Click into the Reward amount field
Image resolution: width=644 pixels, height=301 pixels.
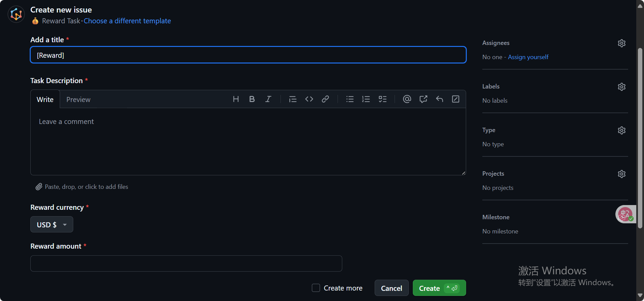pyautogui.click(x=186, y=264)
